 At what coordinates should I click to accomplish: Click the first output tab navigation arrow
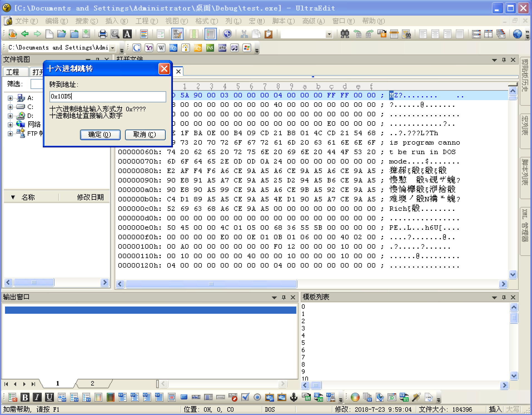coord(6,384)
